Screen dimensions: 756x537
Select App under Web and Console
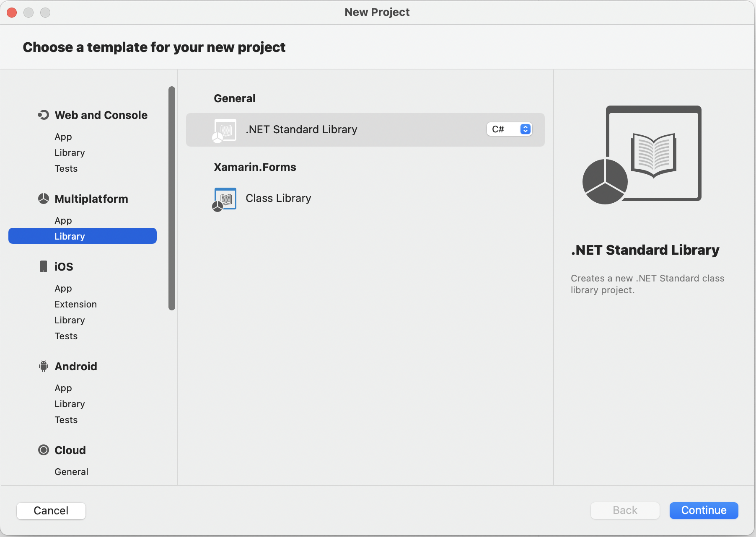(63, 137)
